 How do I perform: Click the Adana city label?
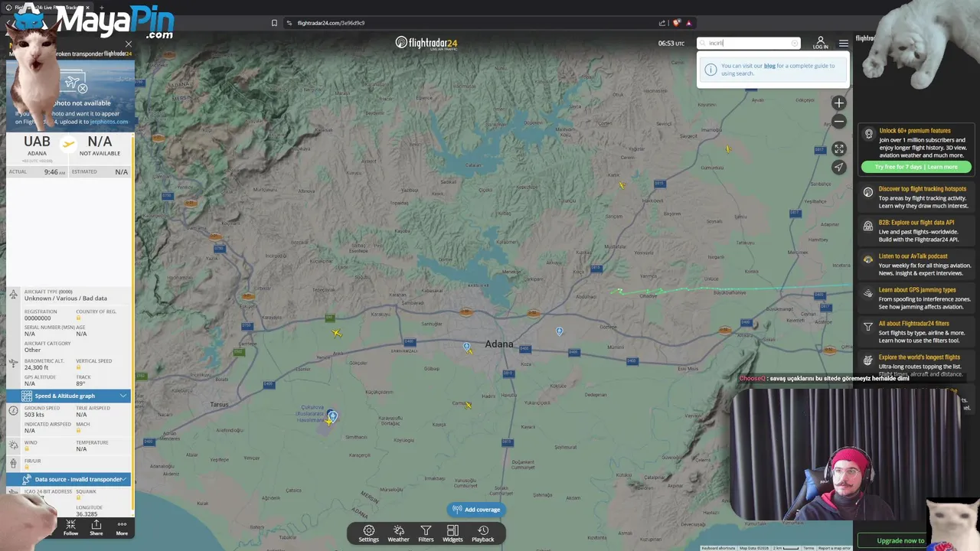click(x=499, y=344)
